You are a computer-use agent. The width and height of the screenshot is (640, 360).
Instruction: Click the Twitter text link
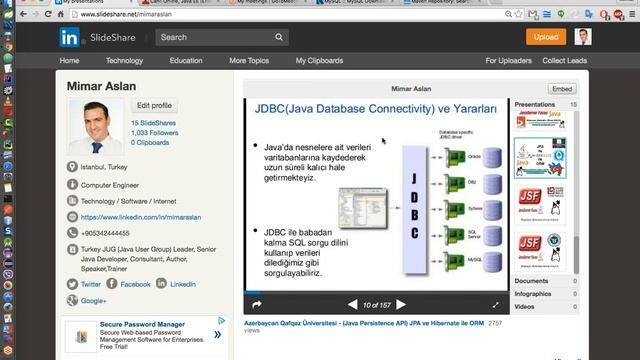[x=91, y=284]
